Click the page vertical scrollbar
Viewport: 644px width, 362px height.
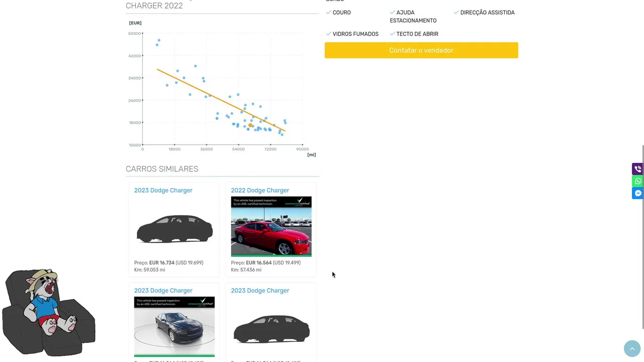(642, 237)
